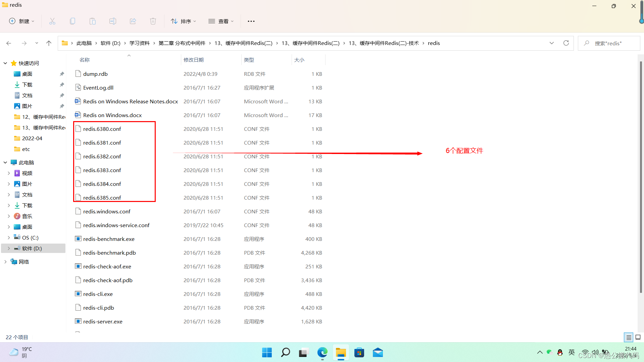This screenshot has width=644, height=362.
Task: Open the 排序 (Sort) dropdown
Action: (x=183, y=21)
